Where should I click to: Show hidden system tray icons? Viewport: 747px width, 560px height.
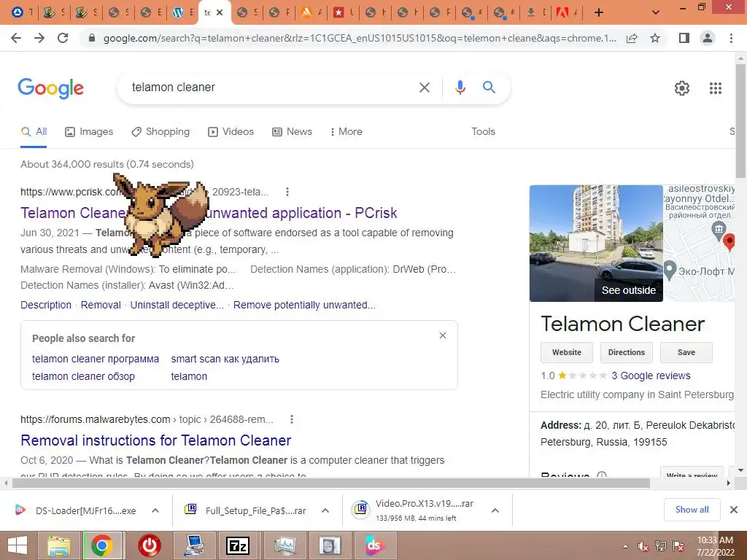coord(625,546)
